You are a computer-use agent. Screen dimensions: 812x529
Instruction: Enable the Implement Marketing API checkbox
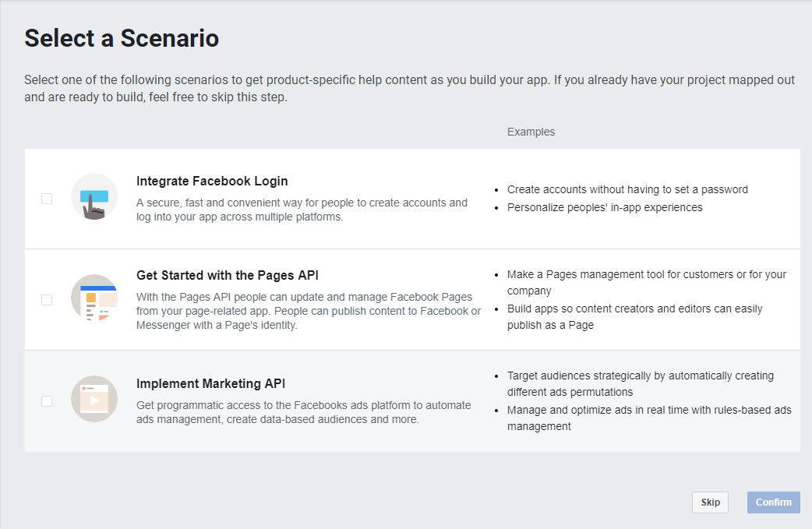(47, 401)
